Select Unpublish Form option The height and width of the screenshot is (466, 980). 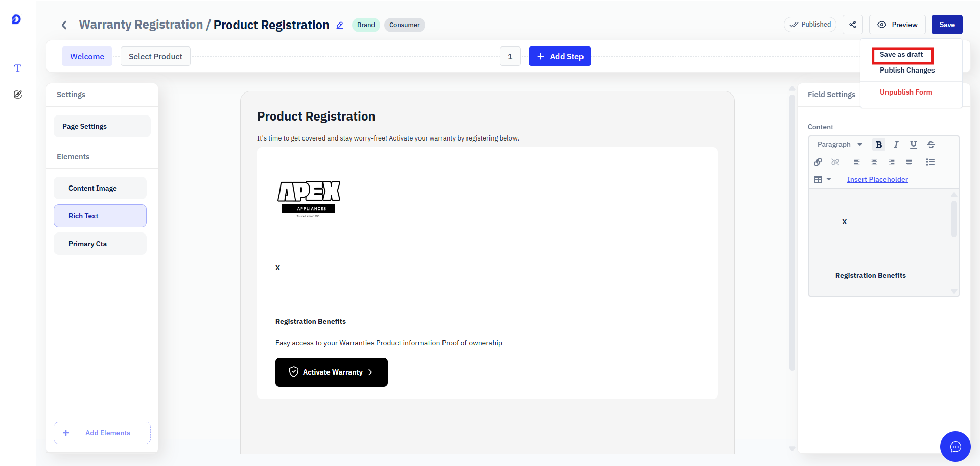(906, 92)
